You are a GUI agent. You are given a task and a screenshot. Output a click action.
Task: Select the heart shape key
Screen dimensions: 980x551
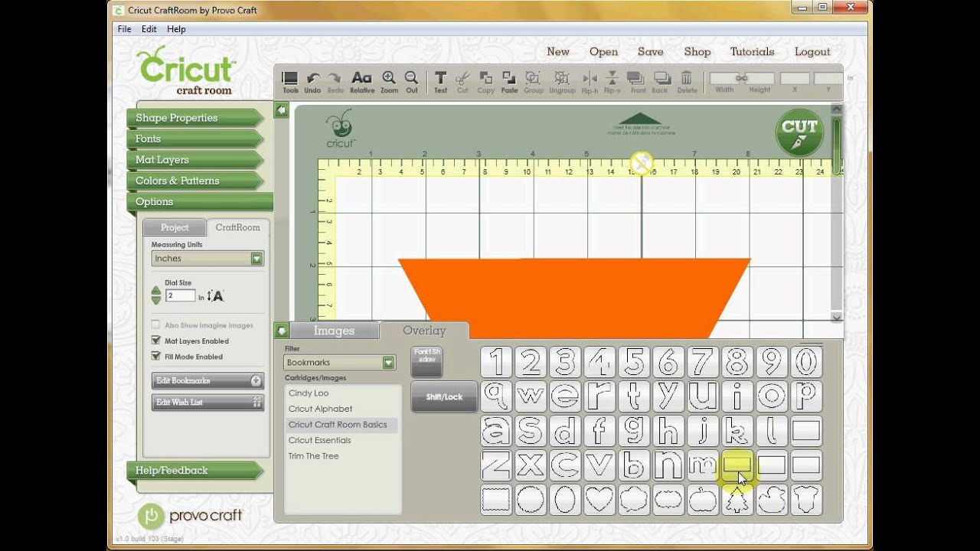tap(599, 499)
